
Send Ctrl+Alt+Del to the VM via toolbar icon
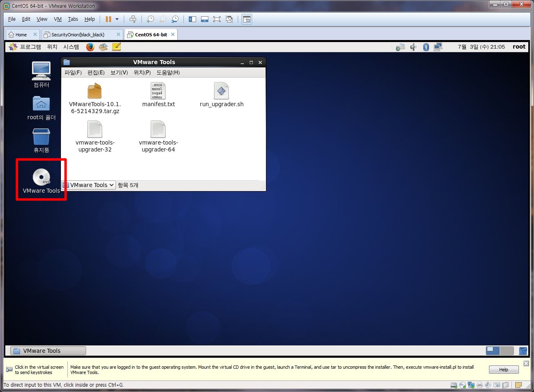(133, 19)
